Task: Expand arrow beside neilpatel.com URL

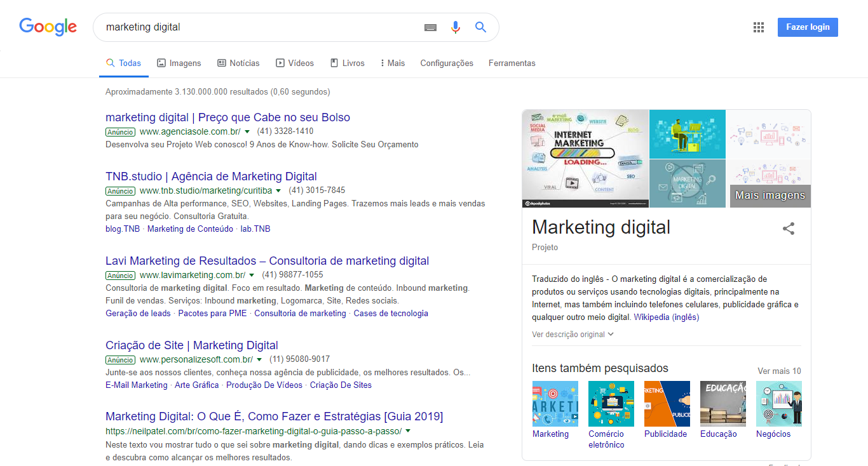Action: pos(408,431)
